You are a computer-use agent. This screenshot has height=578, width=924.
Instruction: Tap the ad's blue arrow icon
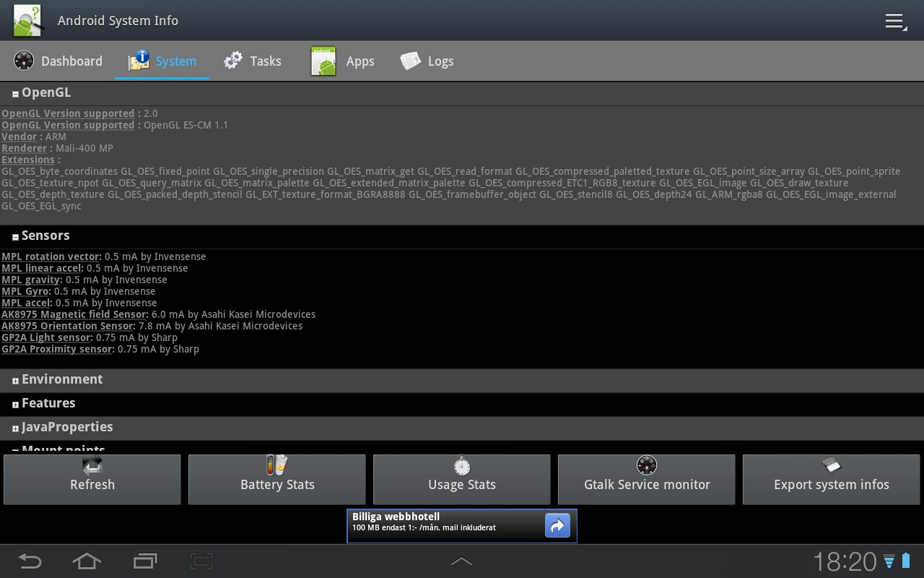(x=557, y=526)
